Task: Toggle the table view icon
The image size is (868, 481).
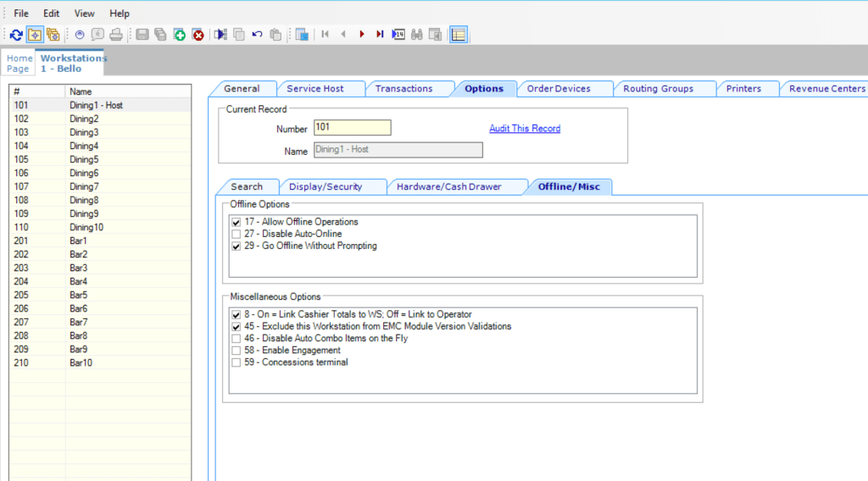Action: tap(459, 35)
